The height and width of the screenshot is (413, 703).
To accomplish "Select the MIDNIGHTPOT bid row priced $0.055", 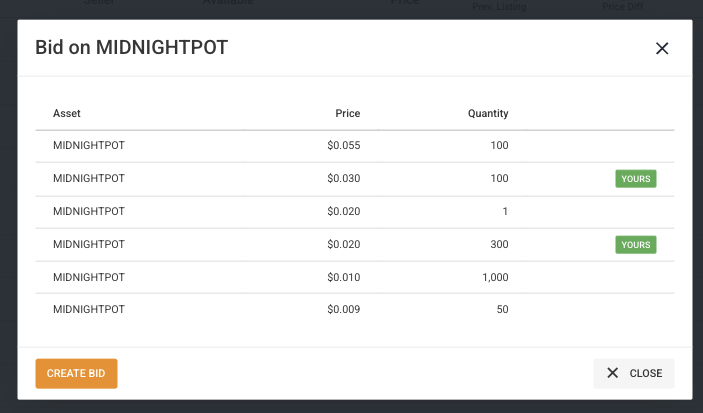I will click(x=355, y=146).
